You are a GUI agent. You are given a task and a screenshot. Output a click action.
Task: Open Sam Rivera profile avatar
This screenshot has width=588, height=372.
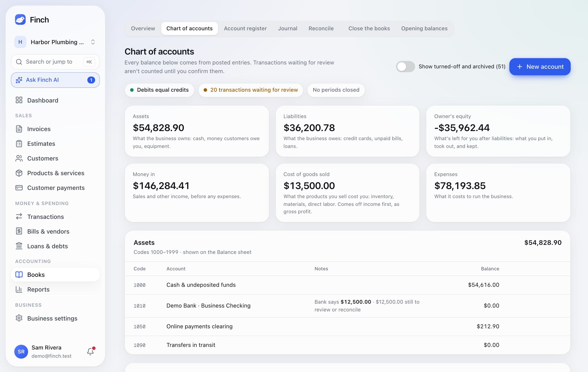click(x=21, y=351)
